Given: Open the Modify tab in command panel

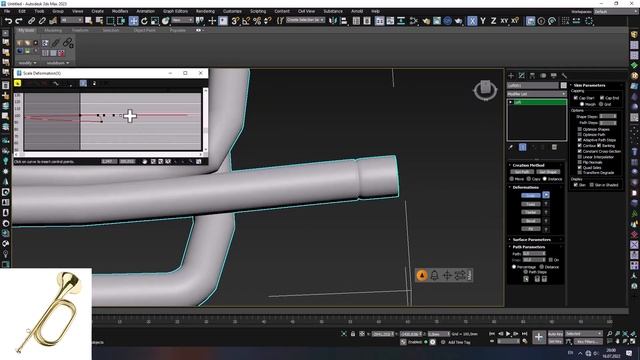Looking at the screenshot, I should coord(522,76).
